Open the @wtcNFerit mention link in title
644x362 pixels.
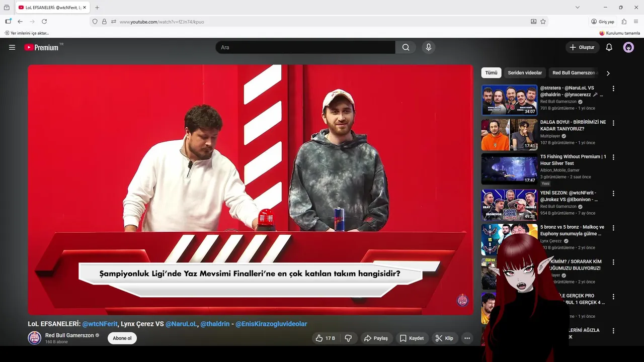100,324
